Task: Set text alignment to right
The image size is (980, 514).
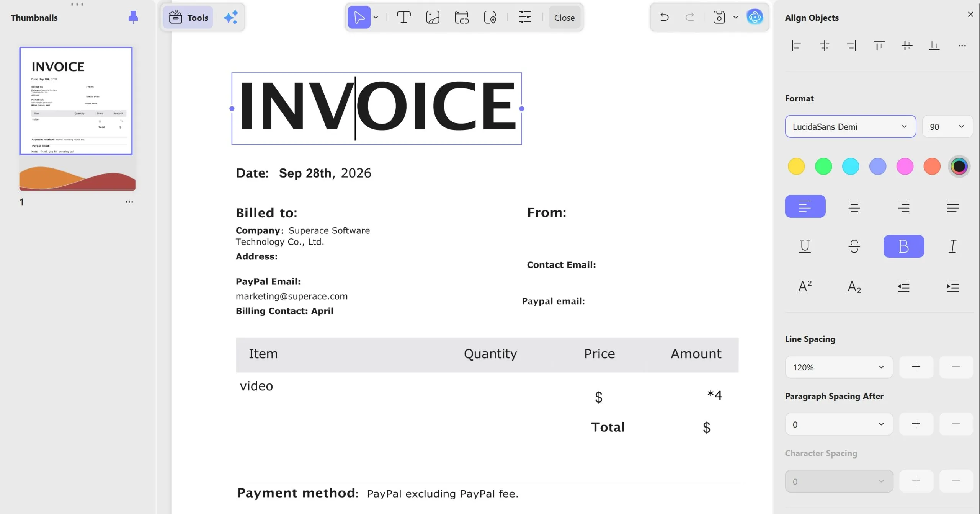Action: (x=903, y=206)
